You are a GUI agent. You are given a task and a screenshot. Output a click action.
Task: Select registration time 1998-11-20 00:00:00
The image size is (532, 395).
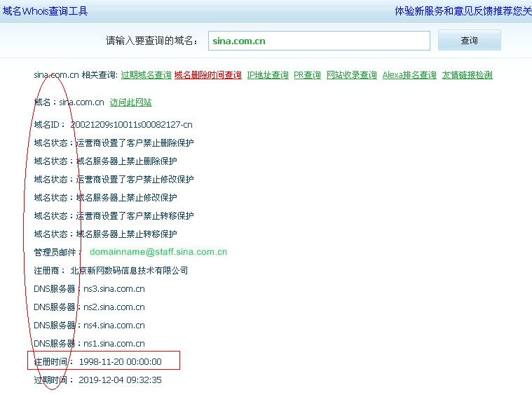121,362
